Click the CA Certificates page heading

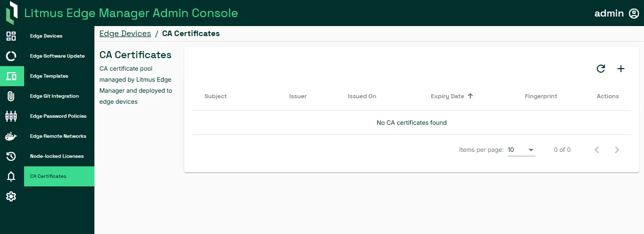click(136, 55)
